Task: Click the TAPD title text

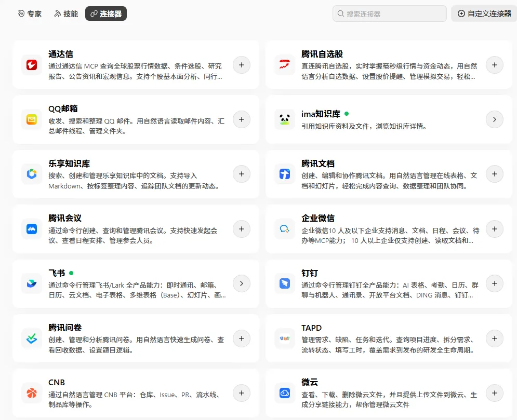Action: 312,328
